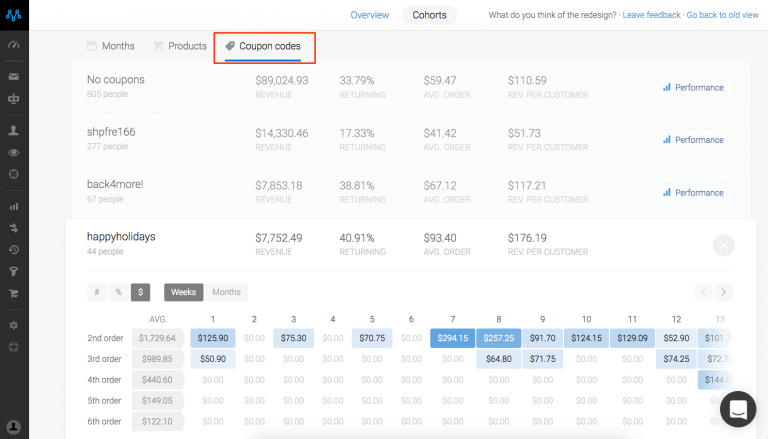Click the $7,752.49 revenue for happyholidays

point(279,238)
